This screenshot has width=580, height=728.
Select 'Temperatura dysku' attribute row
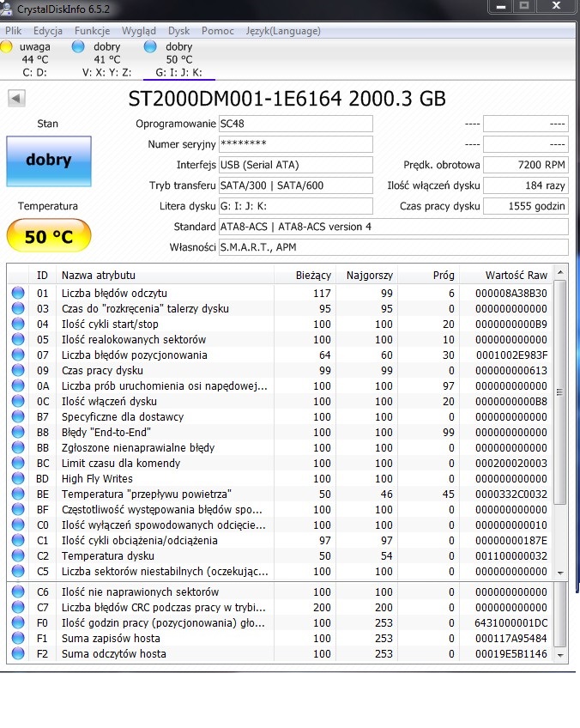point(281,555)
